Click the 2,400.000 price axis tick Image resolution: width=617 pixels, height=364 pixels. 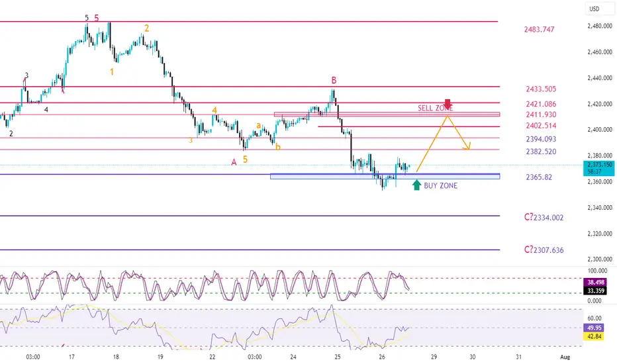[600, 130]
